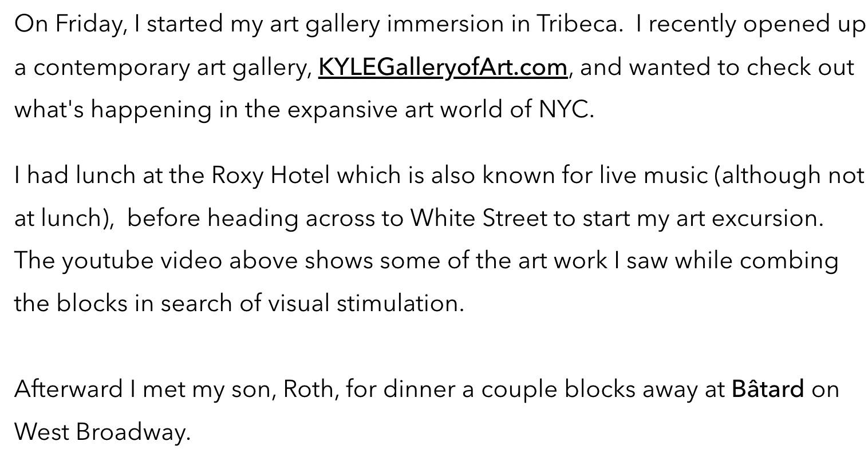Click the word youtube in second paragraph
The image size is (868, 453).
[x=107, y=261]
